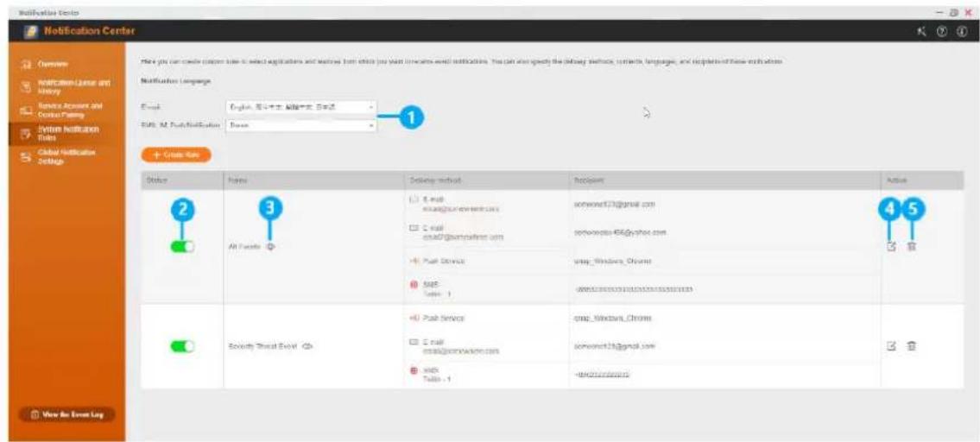Click the Create Rule button
The height and width of the screenshot is (442, 980).
coord(175,155)
